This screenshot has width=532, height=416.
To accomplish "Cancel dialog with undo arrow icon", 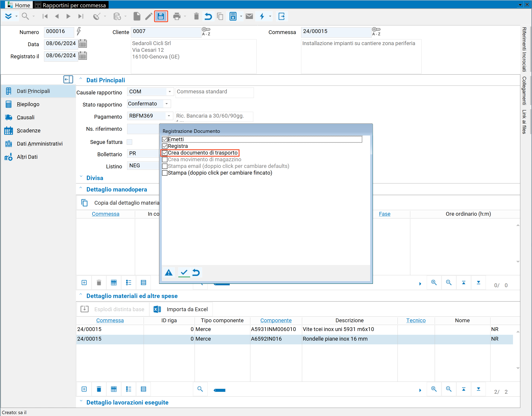I will coord(196,272).
